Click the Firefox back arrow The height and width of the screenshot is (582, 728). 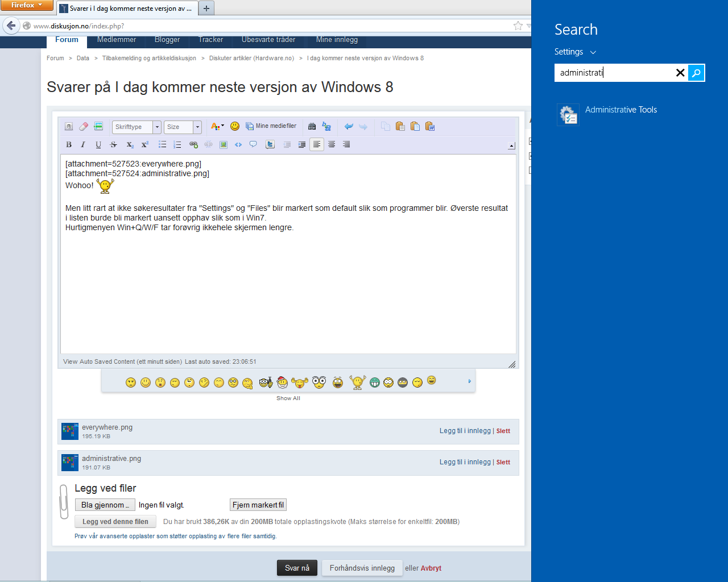point(11,26)
